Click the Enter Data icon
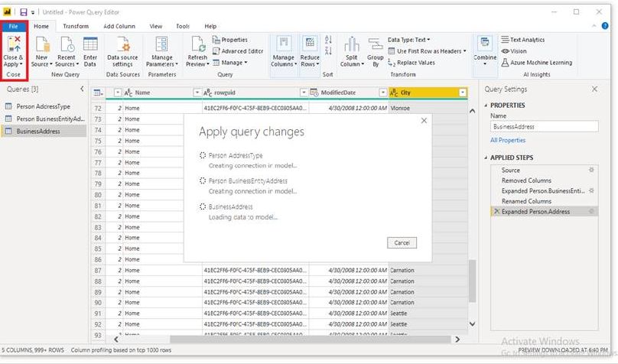This screenshot has width=618, height=364. (90, 44)
